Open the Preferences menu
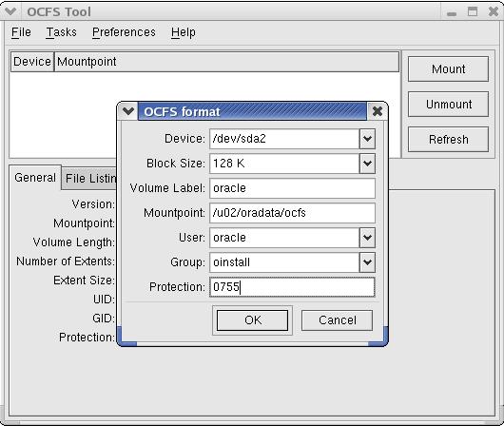Screen dimensions: 504x426 pyautogui.click(x=124, y=32)
